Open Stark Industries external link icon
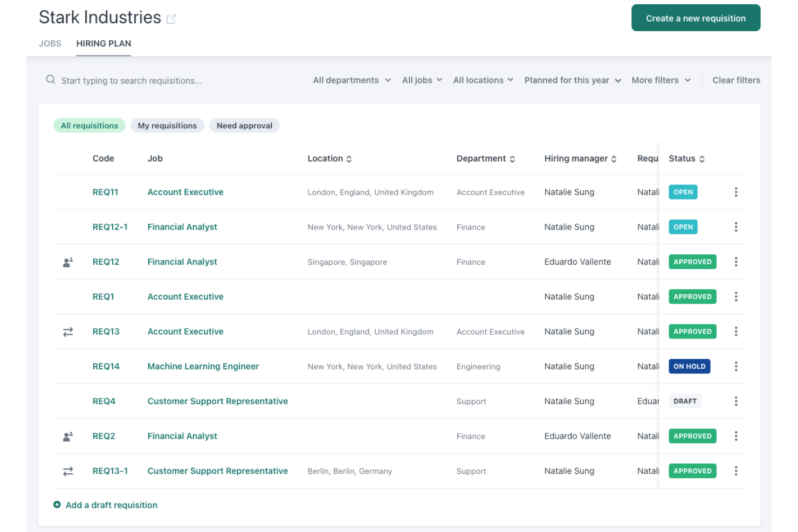The height and width of the screenshot is (532, 798). pos(171,19)
